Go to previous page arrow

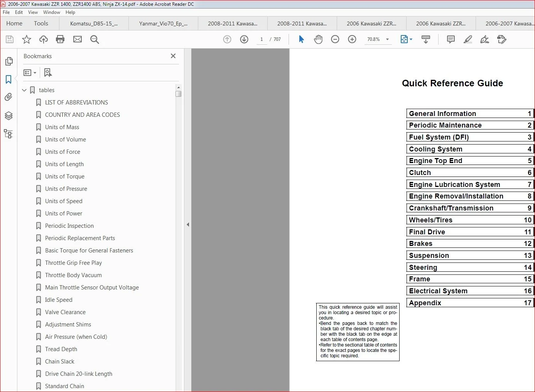pyautogui.click(x=227, y=39)
